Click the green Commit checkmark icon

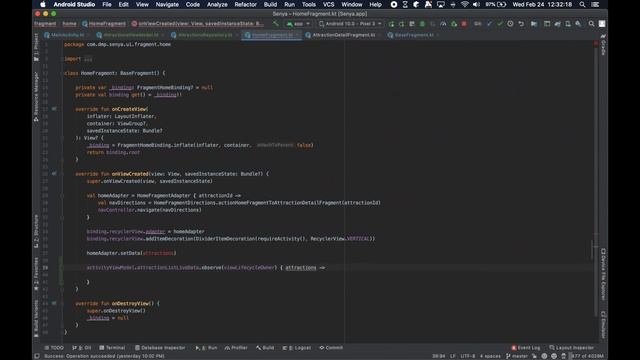click(x=500, y=24)
